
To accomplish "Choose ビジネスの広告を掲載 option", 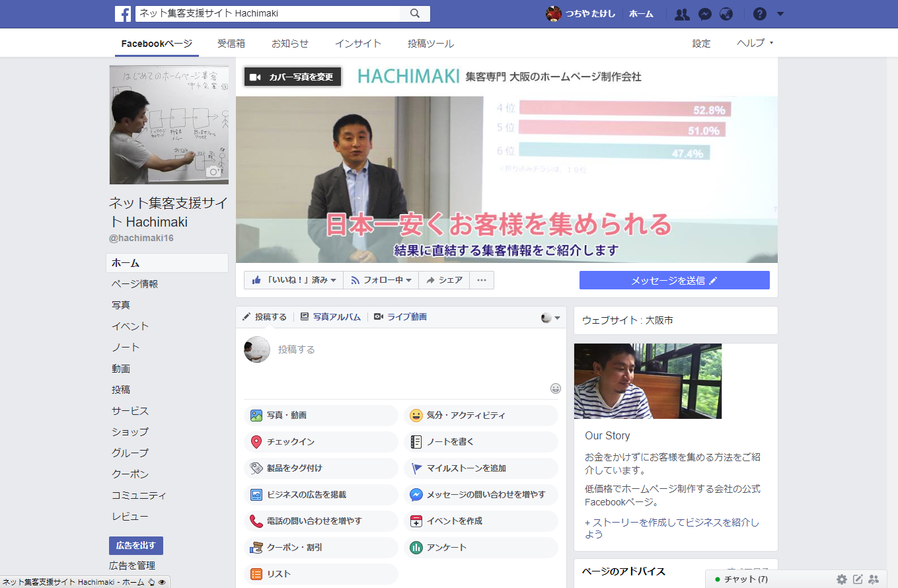I will pos(321,495).
